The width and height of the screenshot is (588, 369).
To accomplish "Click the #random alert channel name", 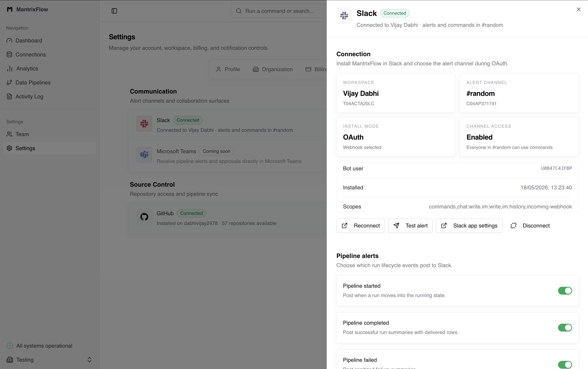I will coord(480,94).
